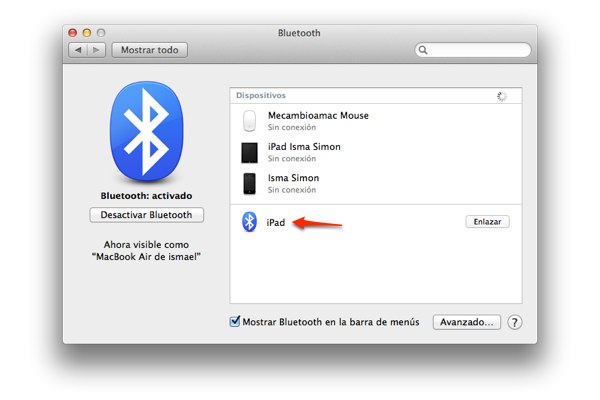
Task: Click Sin conexión under iPad Isma Simon
Action: tap(292, 158)
